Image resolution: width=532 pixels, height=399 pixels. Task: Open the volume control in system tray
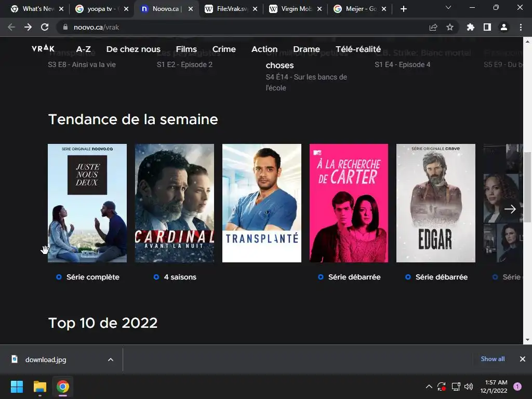[x=469, y=387]
